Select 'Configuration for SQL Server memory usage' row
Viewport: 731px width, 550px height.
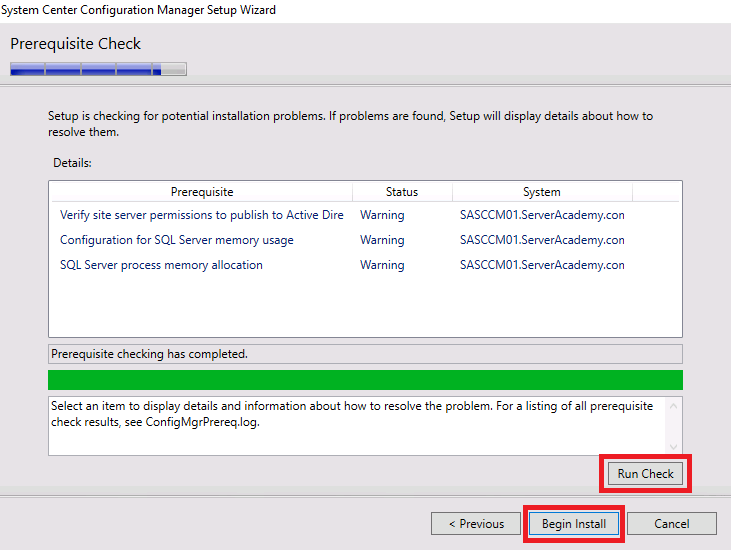coord(366,240)
